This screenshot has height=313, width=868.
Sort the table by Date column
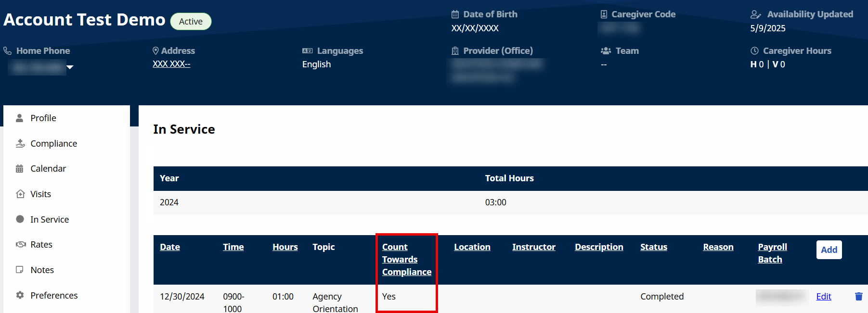[170, 247]
